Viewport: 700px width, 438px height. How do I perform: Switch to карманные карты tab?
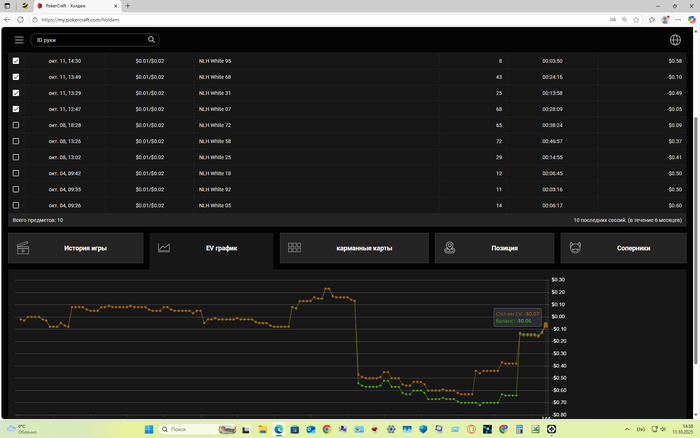pos(354,248)
